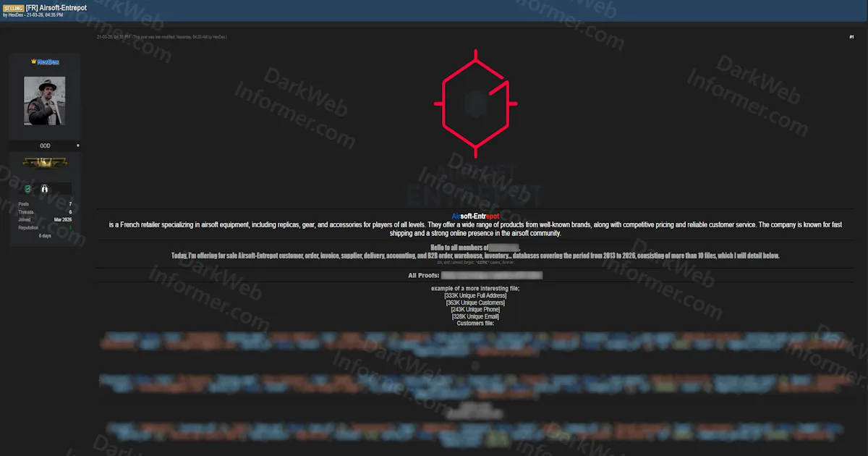Click the GOD user rank title
This screenshot has height=456, width=868.
coord(45,145)
